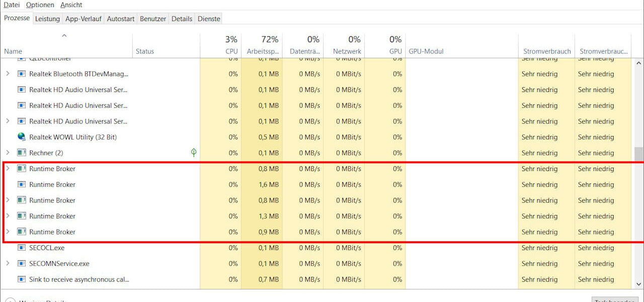Image resolution: width=644 pixels, height=302 pixels.
Task: Click the SECOCL.exe process icon
Action: [x=22, y=248]
